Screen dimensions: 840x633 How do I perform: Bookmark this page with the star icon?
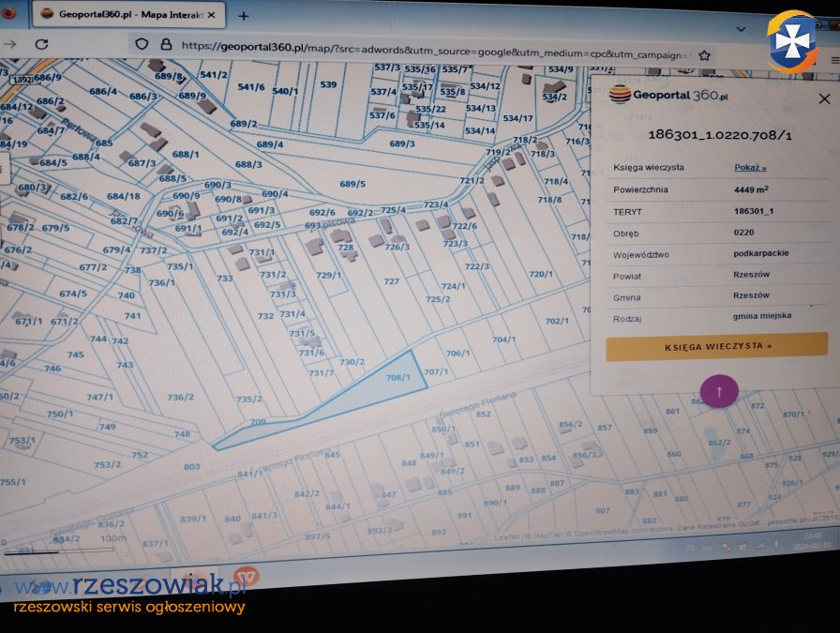click(704, 55)
